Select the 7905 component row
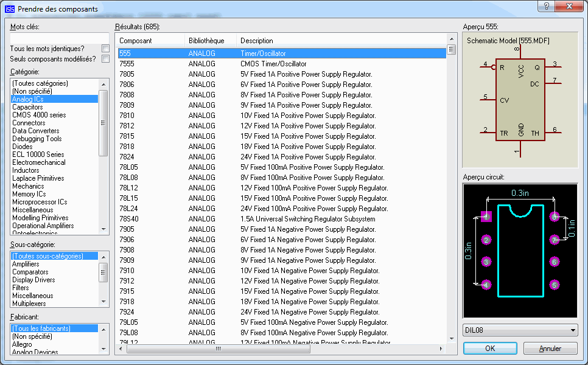The width and height of the screenshot is (588, 365). point(282,229)
